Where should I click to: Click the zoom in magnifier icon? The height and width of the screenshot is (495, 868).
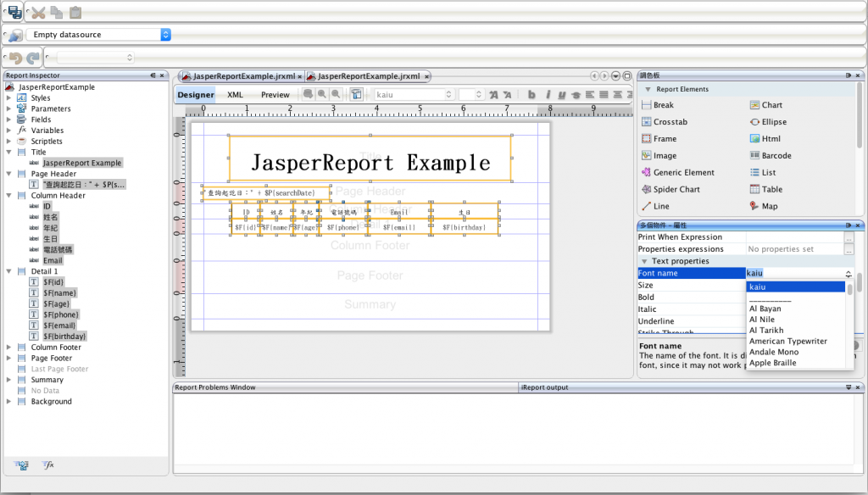pyautogui.click(x=321, y=94)
